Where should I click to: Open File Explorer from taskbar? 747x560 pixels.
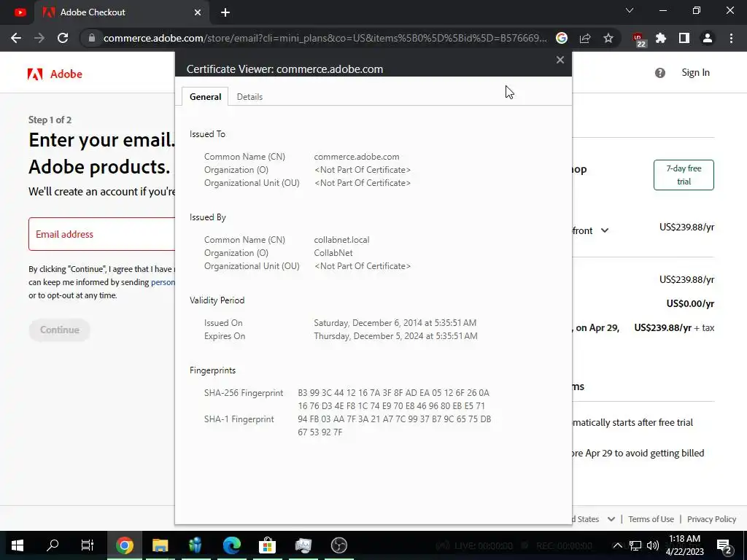pyautogui.click(x=160, y=545)
